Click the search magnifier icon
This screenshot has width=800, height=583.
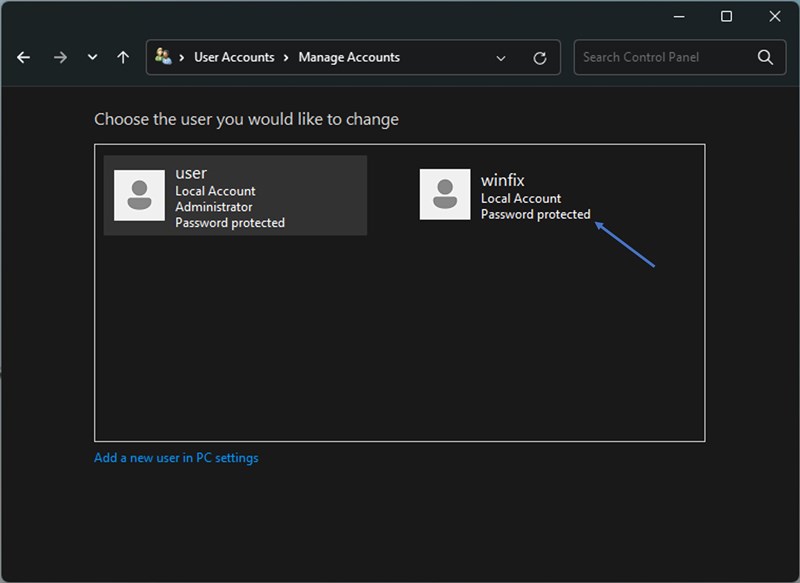765,57
